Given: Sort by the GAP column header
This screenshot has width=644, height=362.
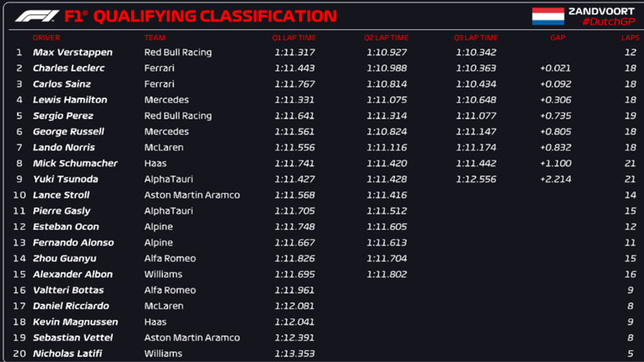Looking at the screenshot, I should [557, 38].
